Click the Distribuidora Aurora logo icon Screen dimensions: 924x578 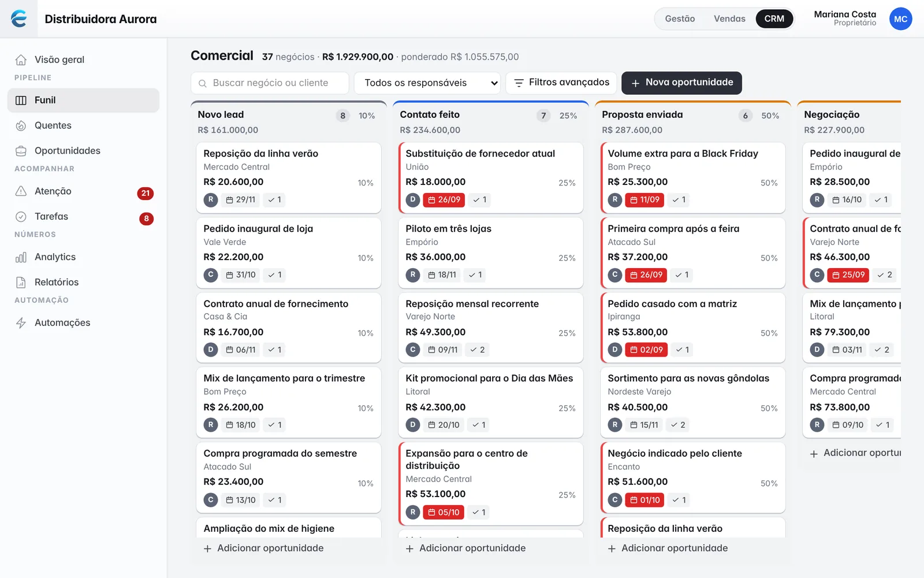(18, 18)
